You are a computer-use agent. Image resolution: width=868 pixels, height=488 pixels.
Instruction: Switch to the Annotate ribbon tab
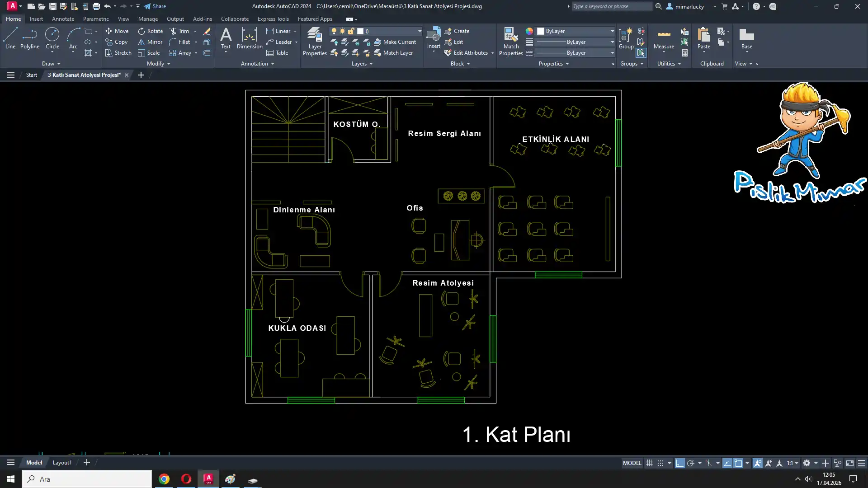point(63,19)
